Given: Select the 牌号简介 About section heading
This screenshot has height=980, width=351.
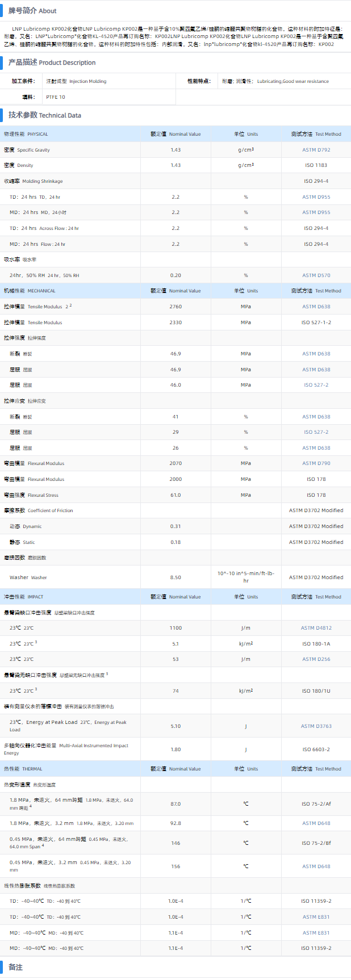Looking at the screenshot, I should click(32, 11).
